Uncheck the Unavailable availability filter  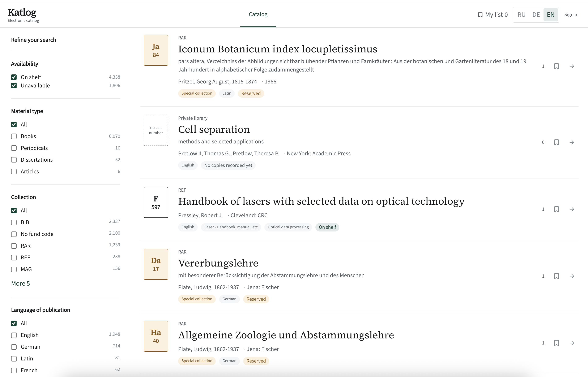coord(14,86)
